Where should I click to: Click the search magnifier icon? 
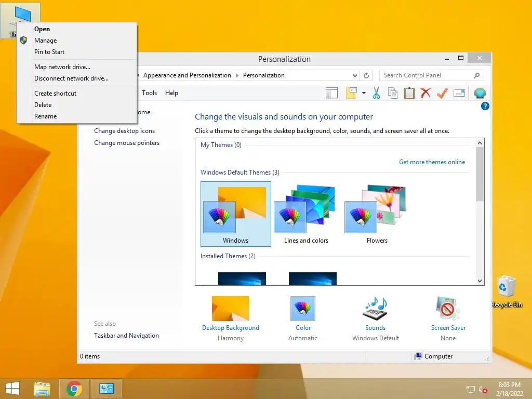click(476, 75)
